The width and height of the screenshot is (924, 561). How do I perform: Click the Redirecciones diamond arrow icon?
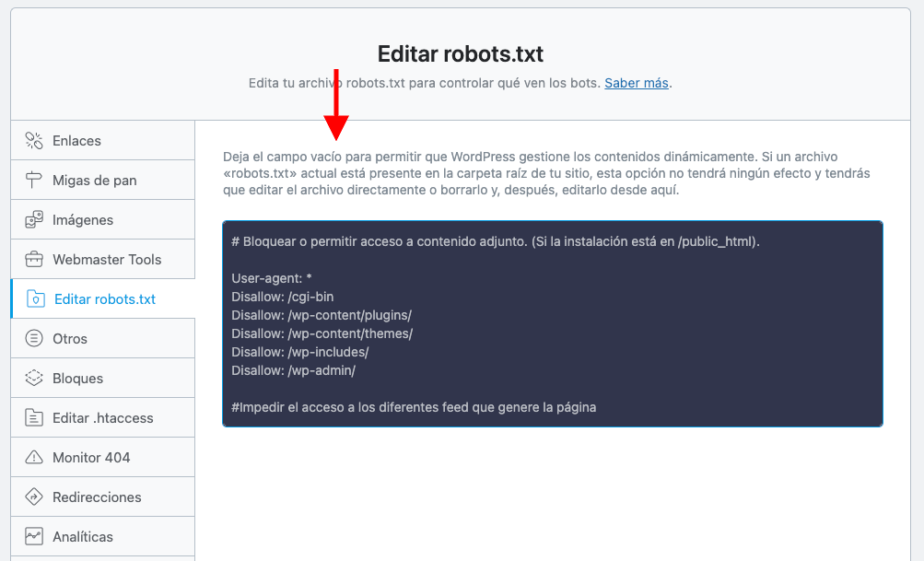click(34, 497)
